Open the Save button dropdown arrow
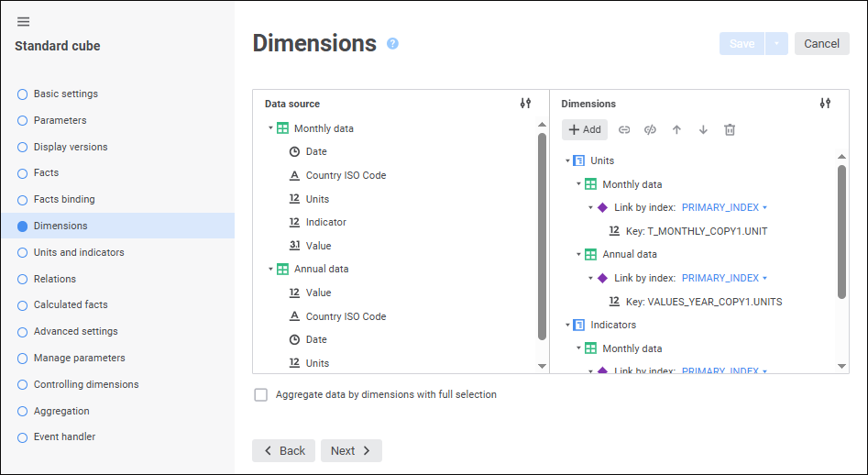Image resolution: width=868 pixels, height=475 pixels. pyautogui.click(x=776, y=44)
